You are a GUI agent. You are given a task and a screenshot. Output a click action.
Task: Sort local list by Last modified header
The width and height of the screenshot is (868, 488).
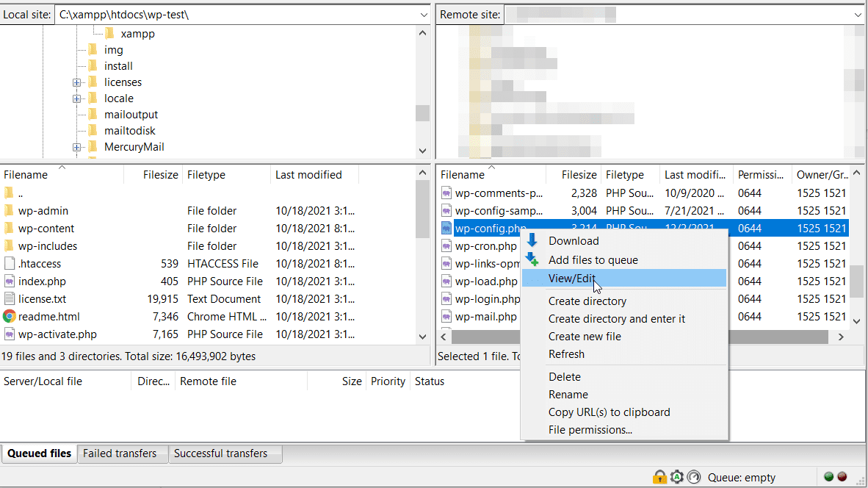(x=314, y=174)
